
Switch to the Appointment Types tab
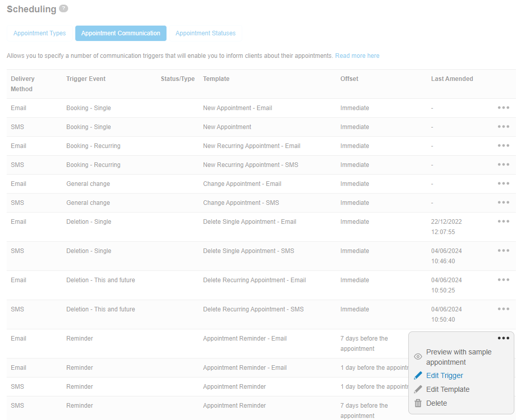(x=39, y=33)
